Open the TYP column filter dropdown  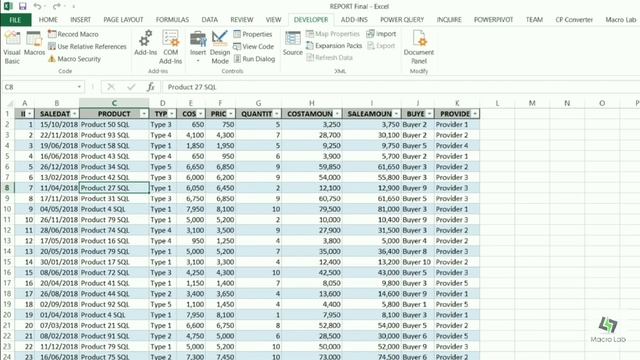(x=172, y=114)
